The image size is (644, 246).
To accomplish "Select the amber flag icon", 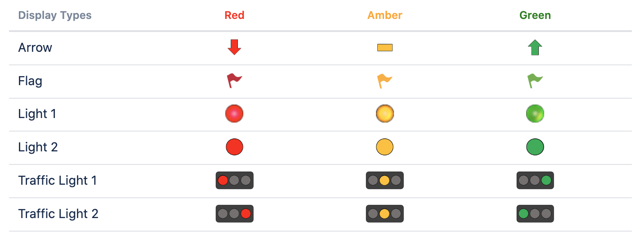I will click(x=385, y=81).
